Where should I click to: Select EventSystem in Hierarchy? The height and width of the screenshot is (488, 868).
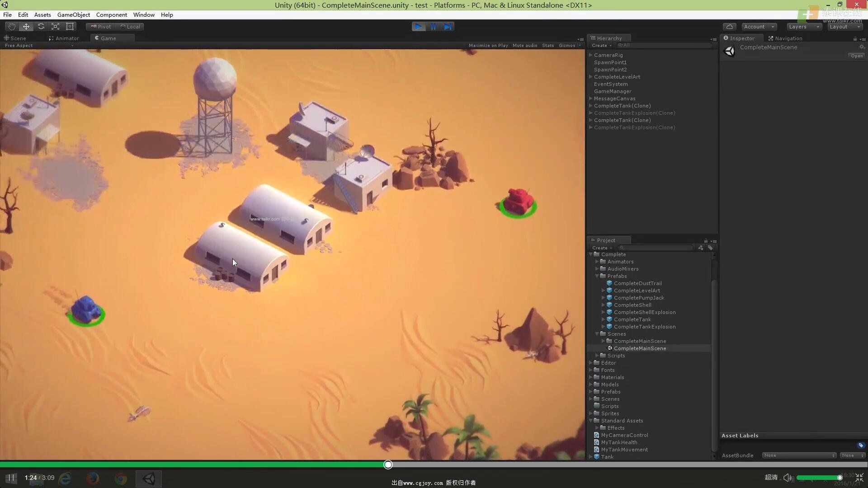tap(611, 84)
